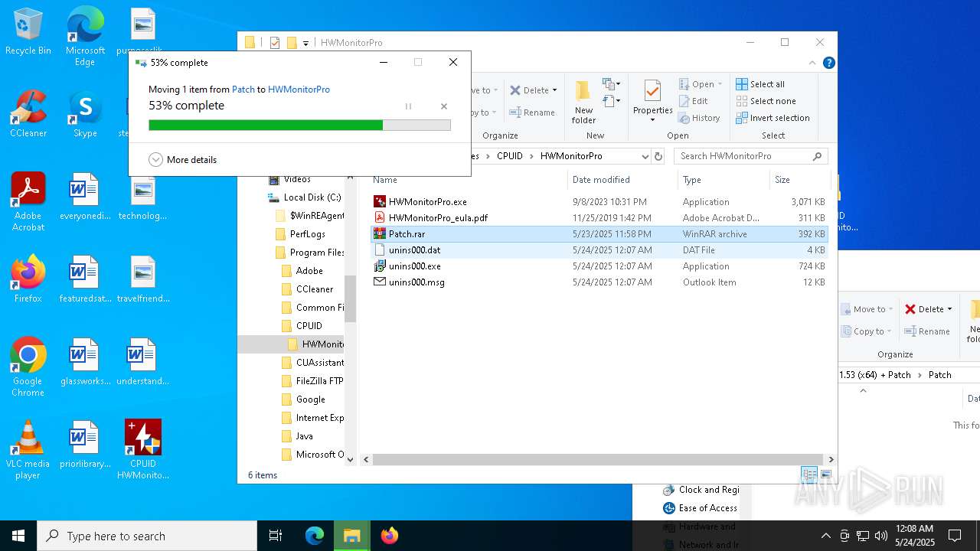The width and height of the screenshot is (980, 551).
Task: Click Edit in the ribbon
Action: click(x=694, y=101)
